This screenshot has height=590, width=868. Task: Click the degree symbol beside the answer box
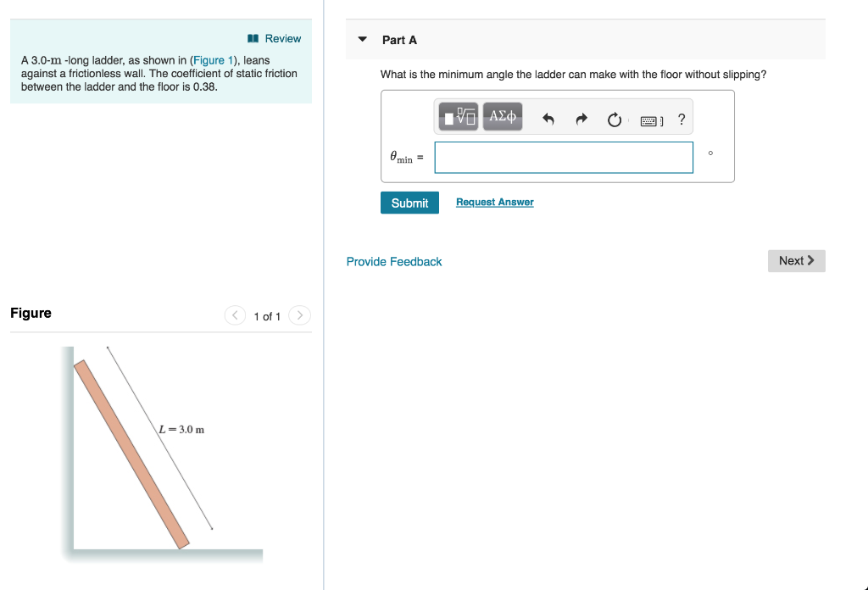[710, 153]
